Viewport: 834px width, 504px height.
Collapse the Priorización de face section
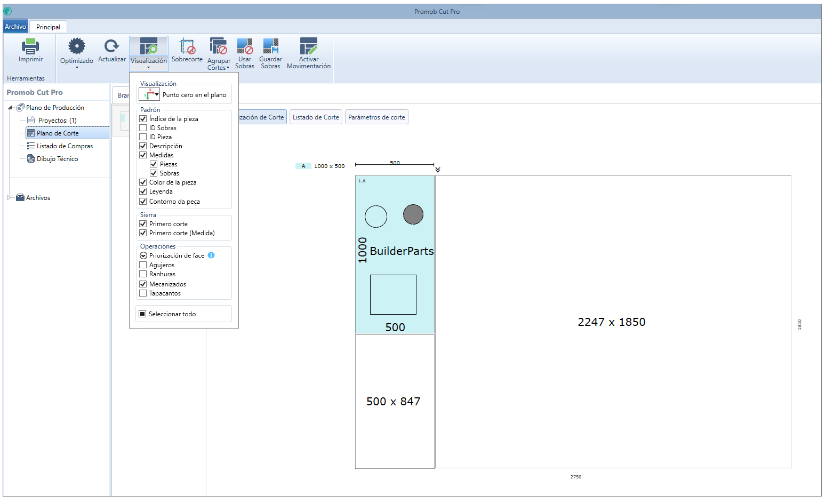pos(143,255)
